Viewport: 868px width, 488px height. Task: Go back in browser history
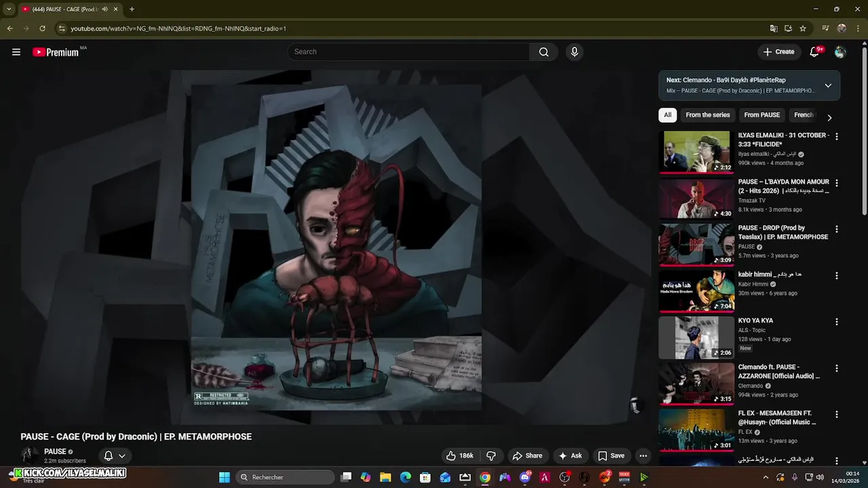9,28
